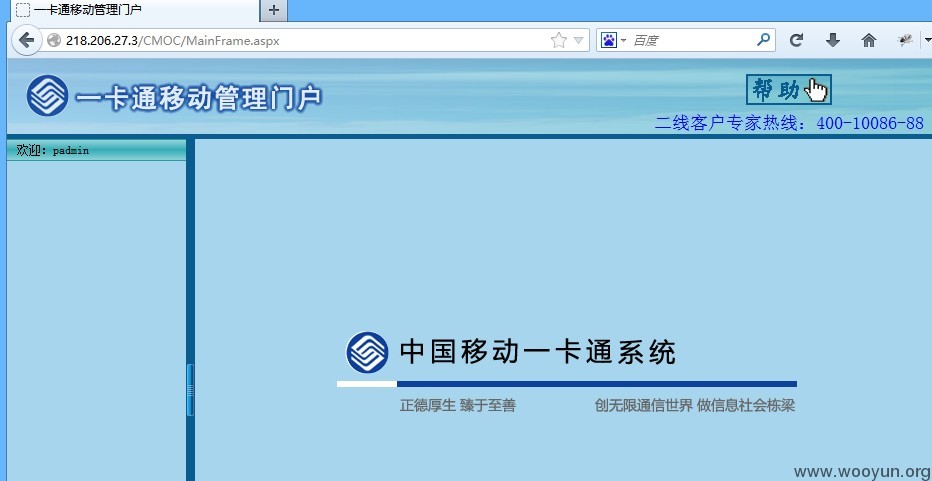
Task: Click the hotline text 400-10086-88
Action: tap(870, 123)
